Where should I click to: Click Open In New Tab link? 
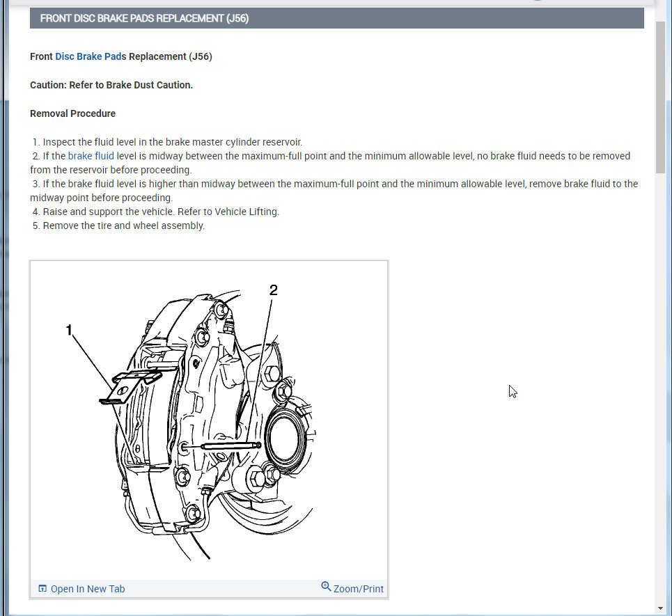click(x=88, y=589)
